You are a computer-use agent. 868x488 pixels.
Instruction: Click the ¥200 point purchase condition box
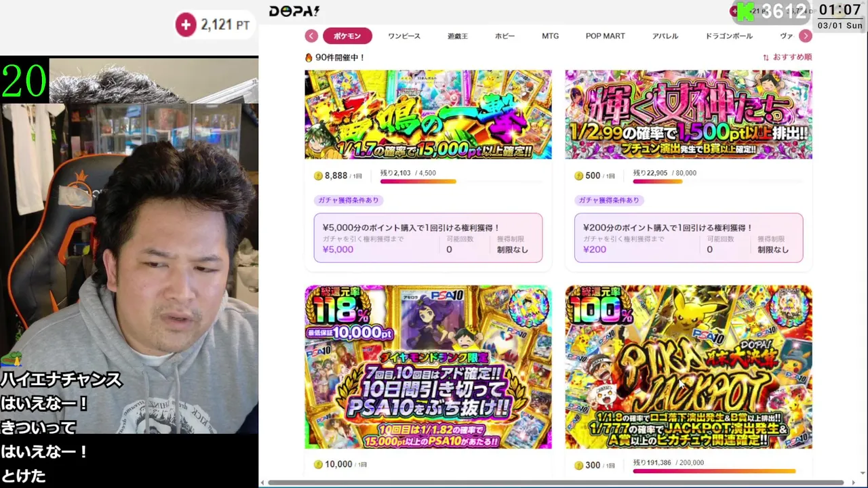point(688,238)
